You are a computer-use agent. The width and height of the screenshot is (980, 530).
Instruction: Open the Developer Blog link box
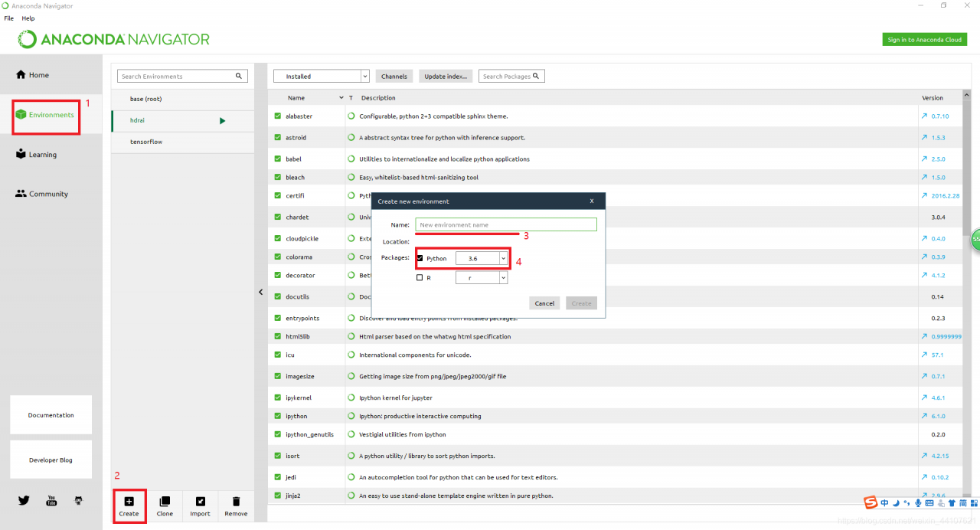(51, 460)
